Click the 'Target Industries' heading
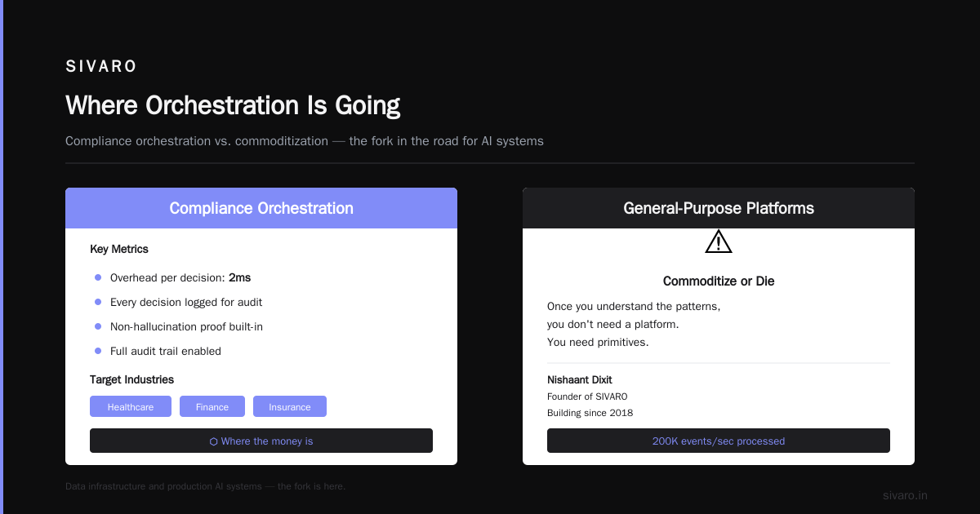This screenshot has width=980, height=514. [131, 379]
